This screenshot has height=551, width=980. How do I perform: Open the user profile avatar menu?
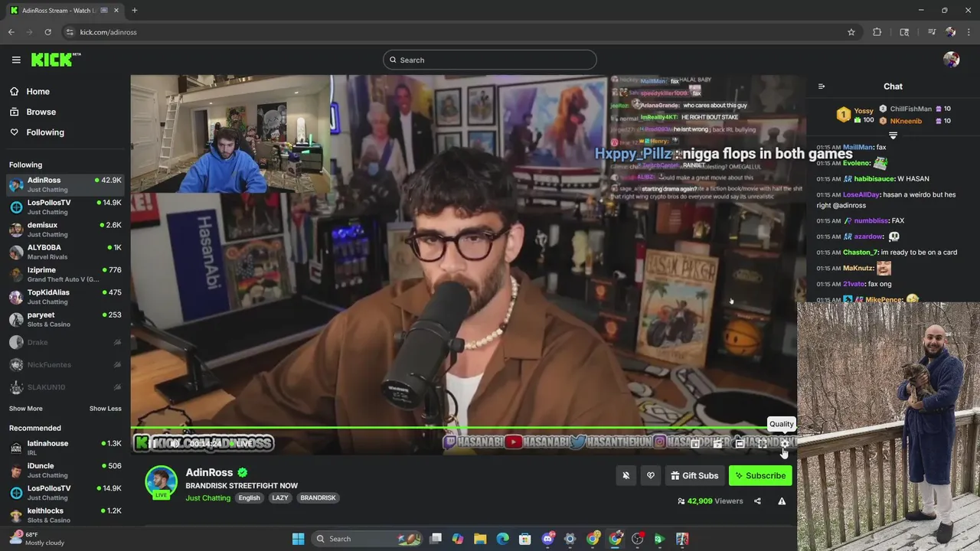point(952,60)
